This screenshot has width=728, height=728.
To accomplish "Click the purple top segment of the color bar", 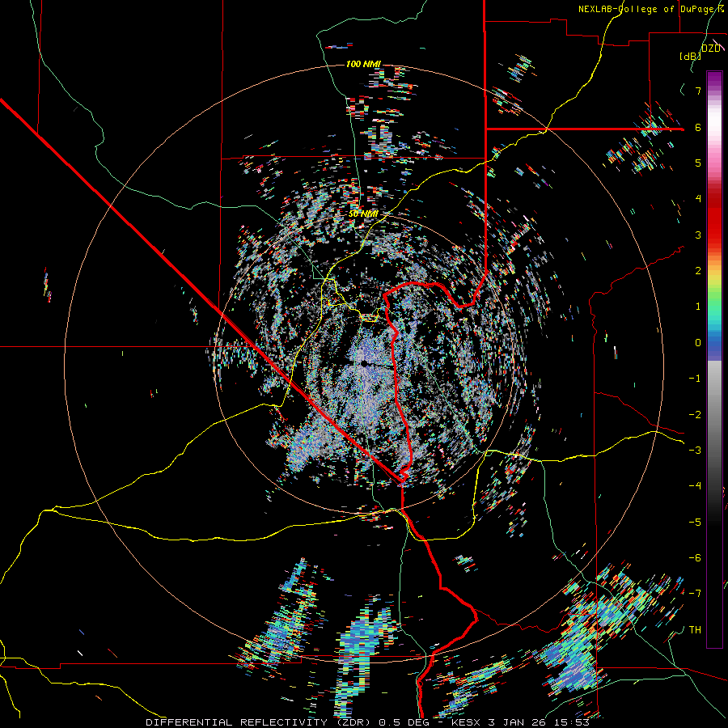I will (714, 78).
